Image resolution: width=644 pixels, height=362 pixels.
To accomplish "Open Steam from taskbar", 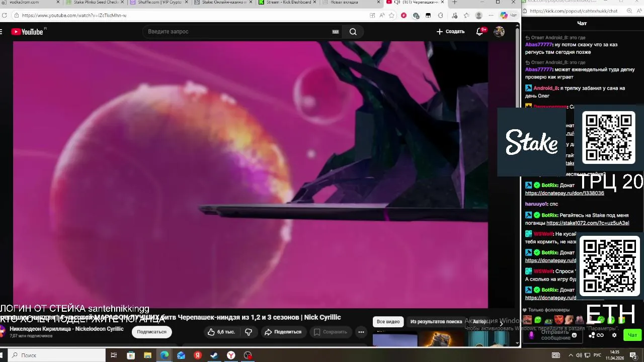I will [214, 355].
